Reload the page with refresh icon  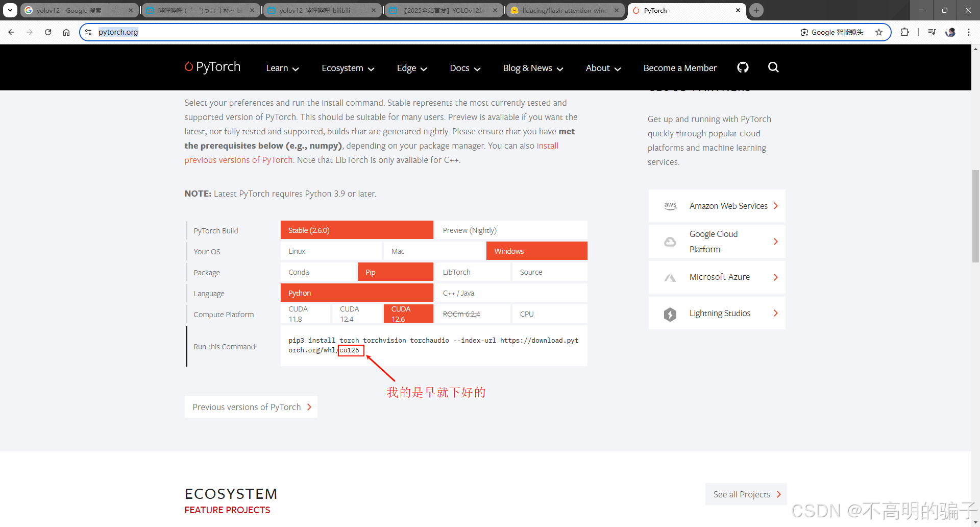48,32
